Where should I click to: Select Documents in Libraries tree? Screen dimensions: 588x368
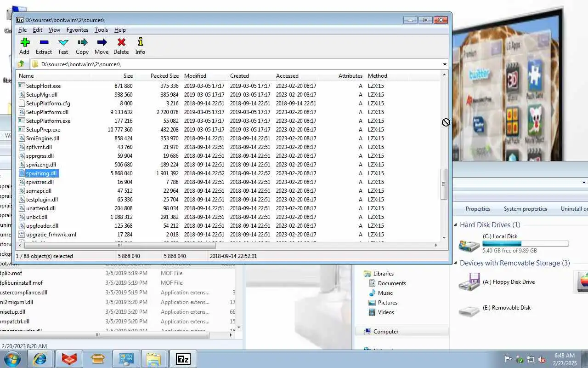392,283
